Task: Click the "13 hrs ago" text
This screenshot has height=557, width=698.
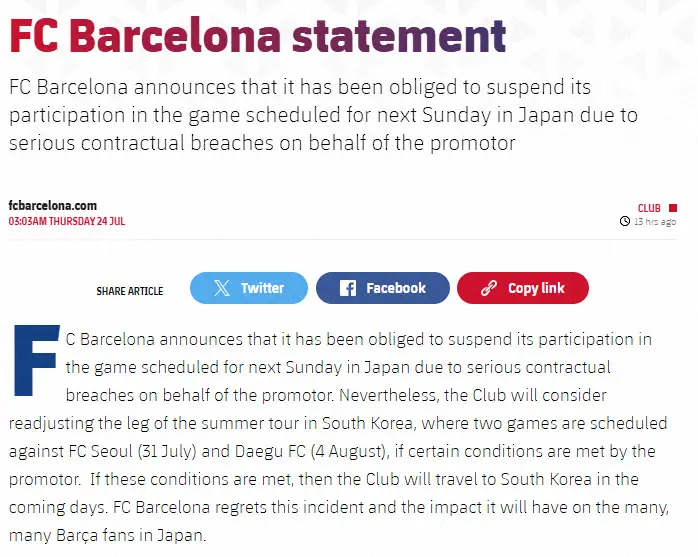Action: pos(655,221)
